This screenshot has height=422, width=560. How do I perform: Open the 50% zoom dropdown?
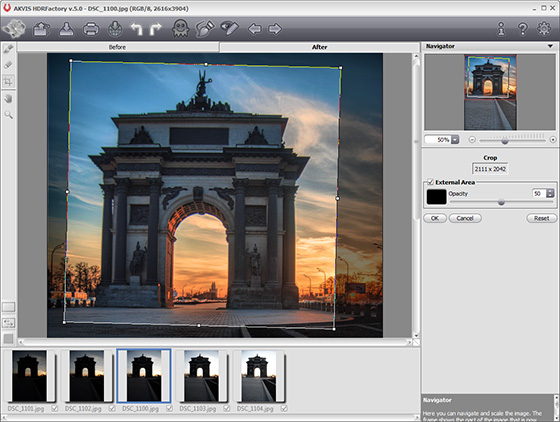[x=455, y=140]
